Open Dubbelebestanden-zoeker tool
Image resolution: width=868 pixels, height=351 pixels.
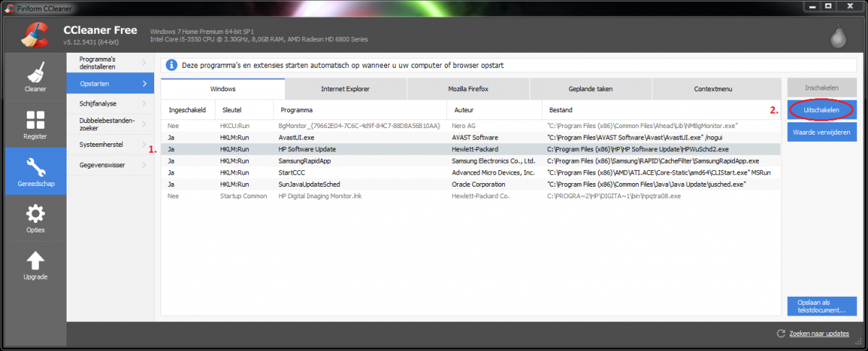click(x=110, y=124)
